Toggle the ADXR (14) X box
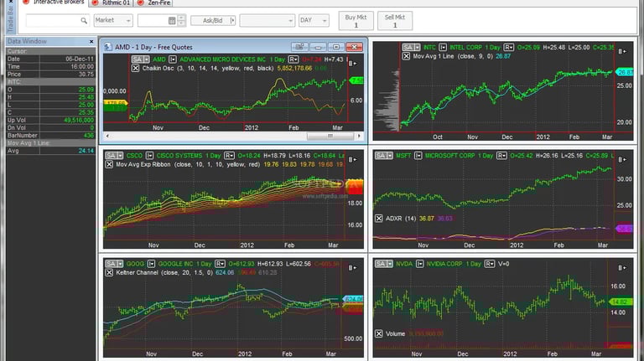The image size is (644, 361). point(379,219)
